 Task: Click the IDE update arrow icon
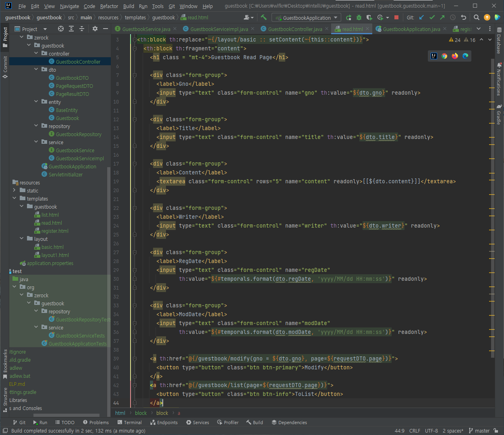[x=487, y=17]
